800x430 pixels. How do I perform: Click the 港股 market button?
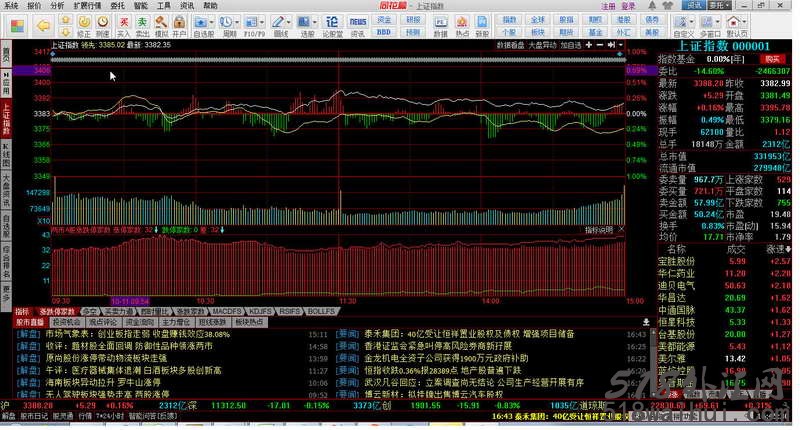[623, 20]
